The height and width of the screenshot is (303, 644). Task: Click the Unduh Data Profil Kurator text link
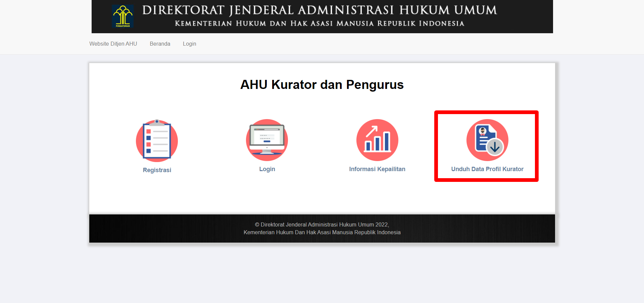pos(487,169)
